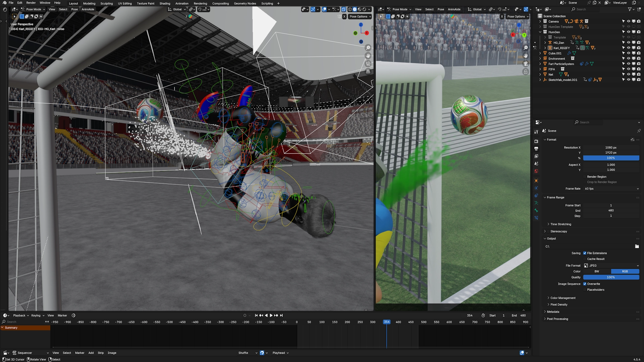Hide the Environment collection in viewport
The height and width of the screenshot is (362, 644).
click(x=629, y=59)
